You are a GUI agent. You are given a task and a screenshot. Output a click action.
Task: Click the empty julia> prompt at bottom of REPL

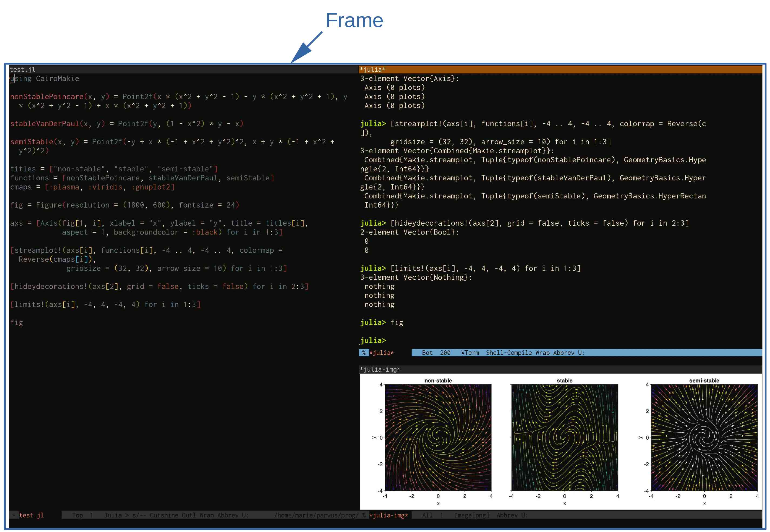(373, 340)
